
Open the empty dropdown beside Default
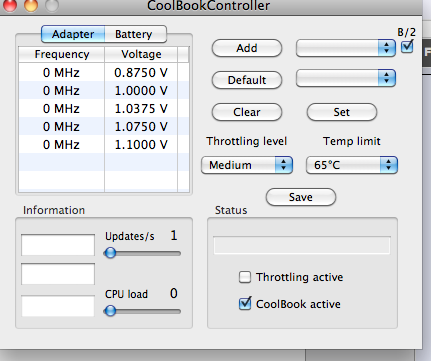tap(346, 78)
